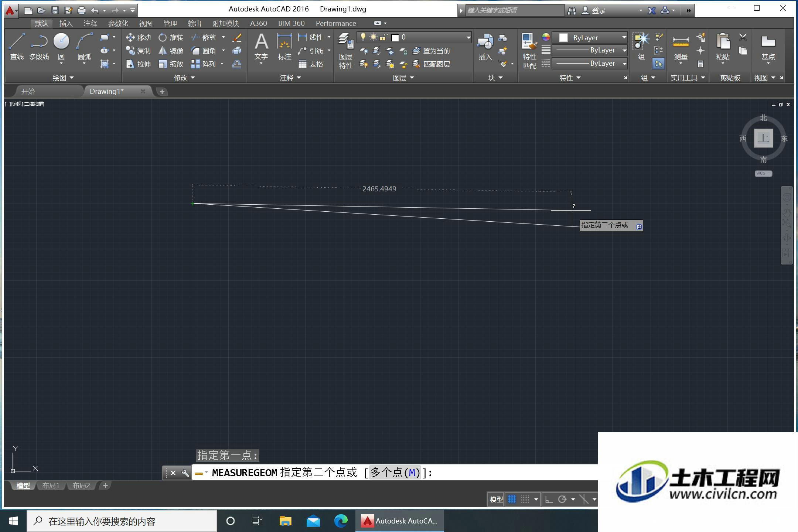Image resolution: width=798 pixels, height=532 pixels.
Task: Switch to 视图 ribbon tab
Action: pyautogui.click(x=146, y=23)
